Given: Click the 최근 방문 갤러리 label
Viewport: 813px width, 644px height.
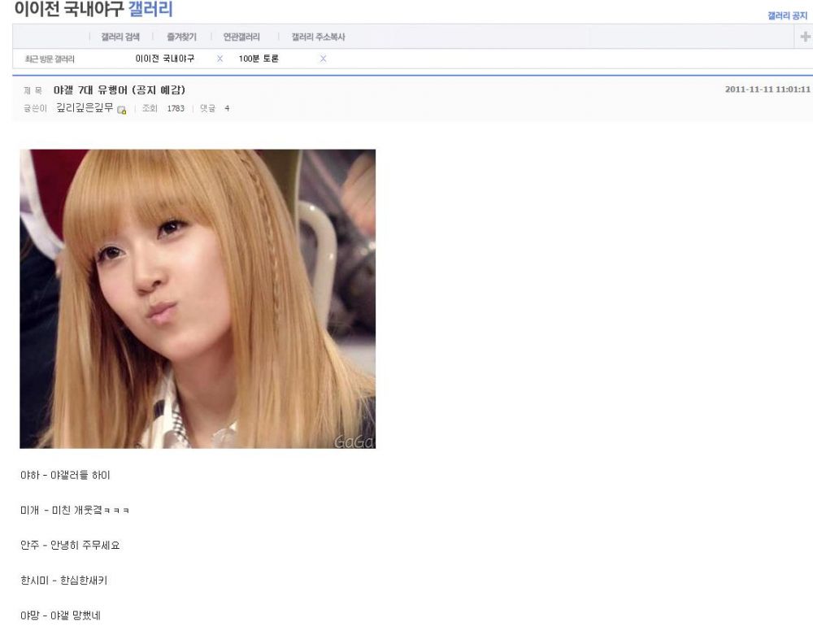Looking at the screenshot, I should click(50, 59).
